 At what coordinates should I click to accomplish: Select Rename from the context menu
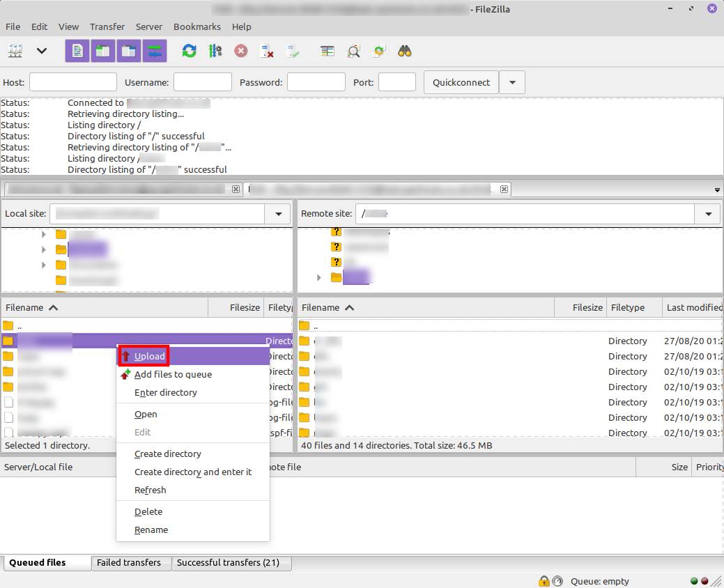pos(193,529)
